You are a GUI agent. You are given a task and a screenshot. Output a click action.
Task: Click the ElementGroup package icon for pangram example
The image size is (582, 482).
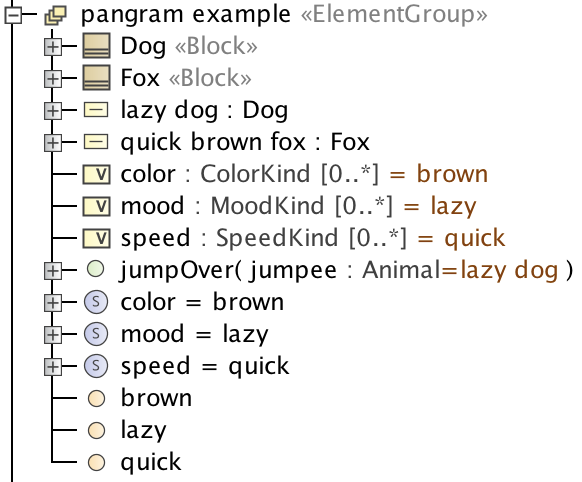point(55,16)
